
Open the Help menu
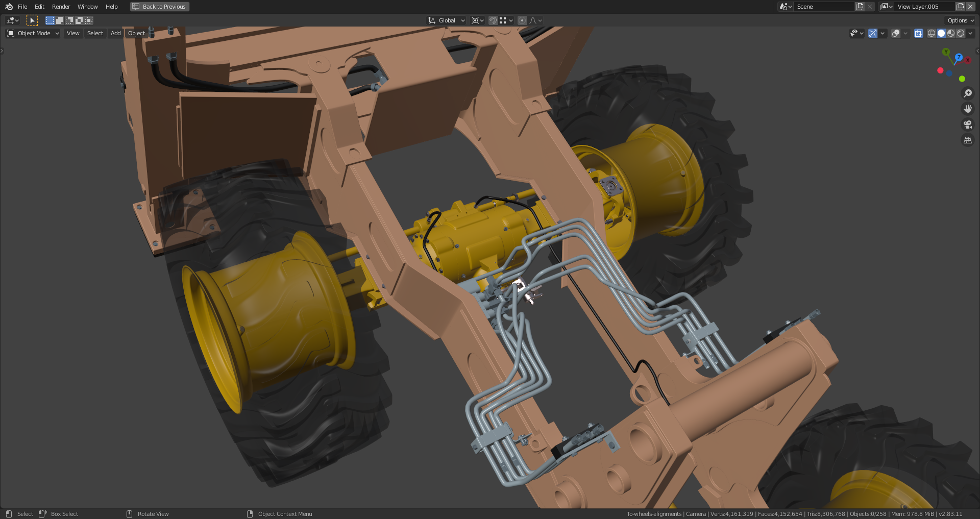pos(111,7)
